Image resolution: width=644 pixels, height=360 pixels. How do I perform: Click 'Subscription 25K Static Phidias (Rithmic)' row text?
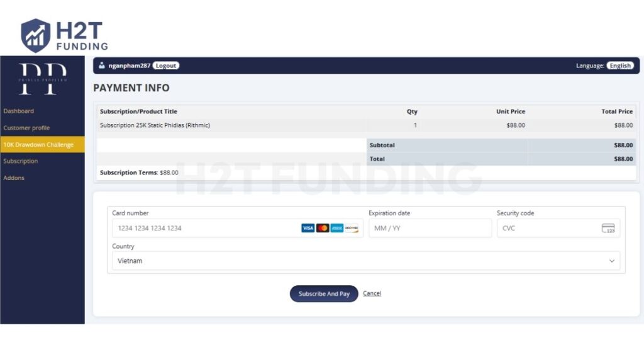click(155, 125)
